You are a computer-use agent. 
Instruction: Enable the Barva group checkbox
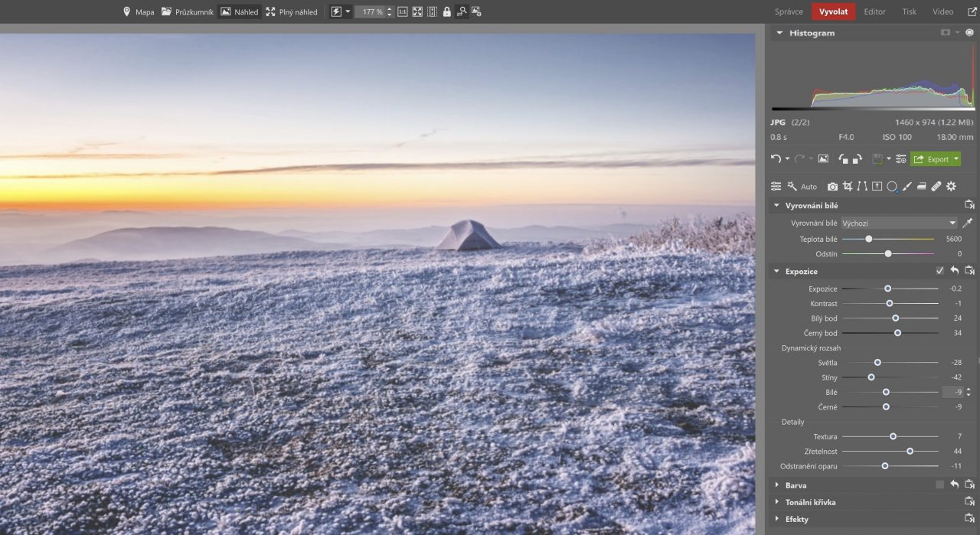[939, 484]
